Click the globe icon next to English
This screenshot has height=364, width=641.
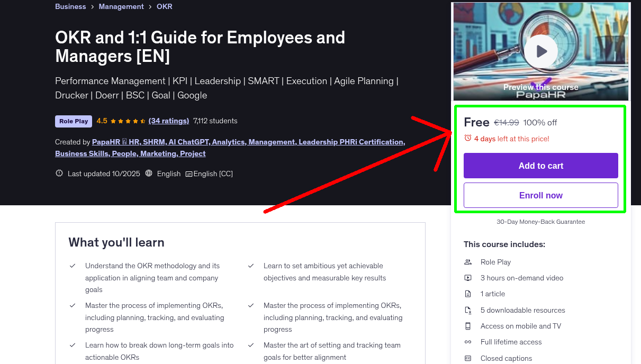coord(149,173)
